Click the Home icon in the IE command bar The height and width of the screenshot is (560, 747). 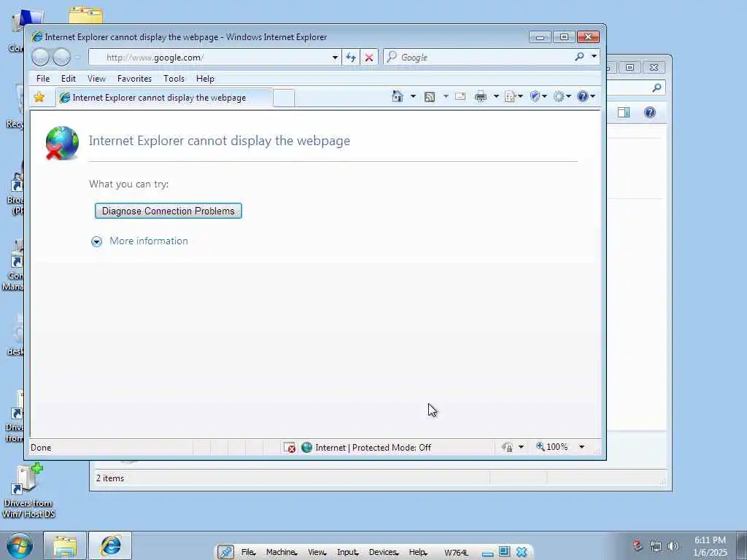click(x=398, y=97)
